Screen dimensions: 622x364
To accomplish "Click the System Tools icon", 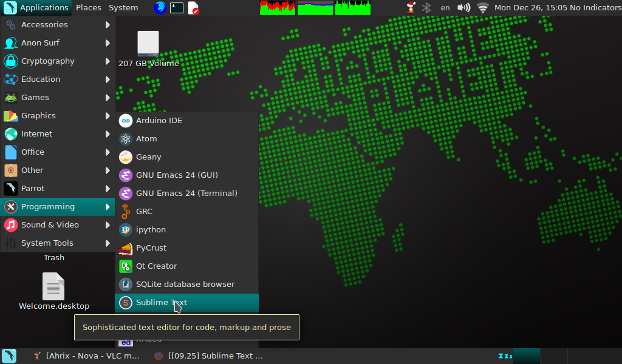I will click(x=11, y=243).
